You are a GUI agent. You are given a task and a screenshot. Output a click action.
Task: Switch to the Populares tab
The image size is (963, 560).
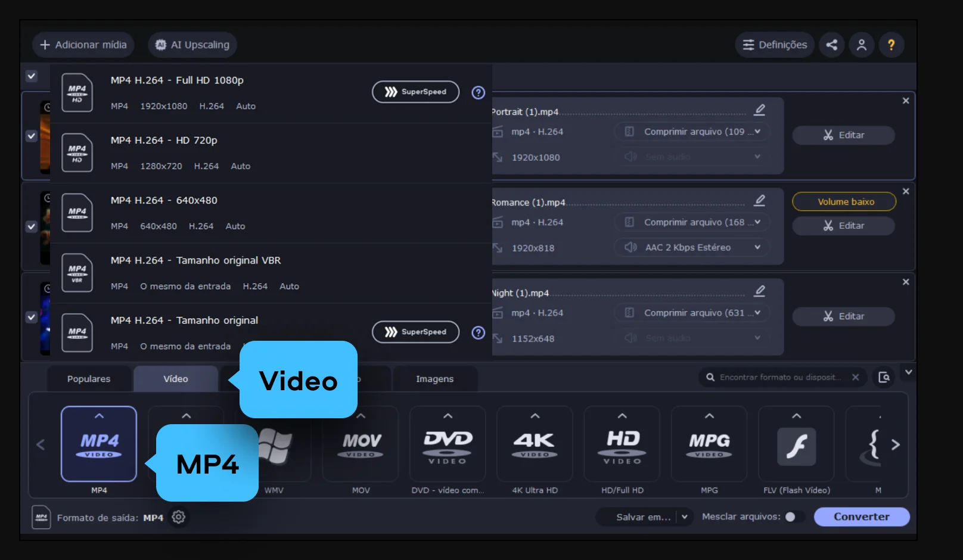(89, 379)
